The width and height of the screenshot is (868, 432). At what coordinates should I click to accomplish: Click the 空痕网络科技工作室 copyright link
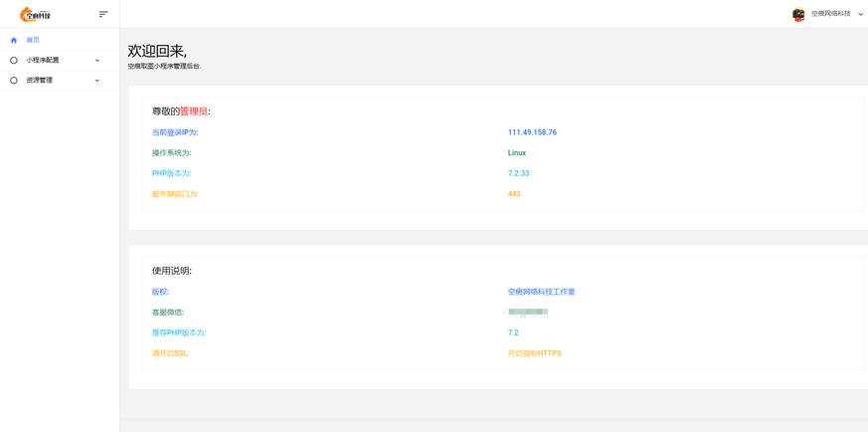(x=541, y=292)
